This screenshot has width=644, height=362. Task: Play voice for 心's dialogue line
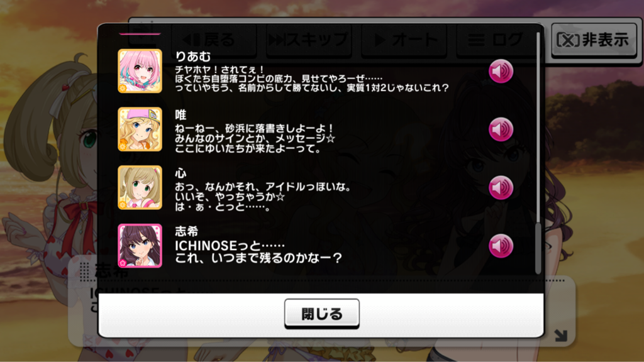point(501,188)
